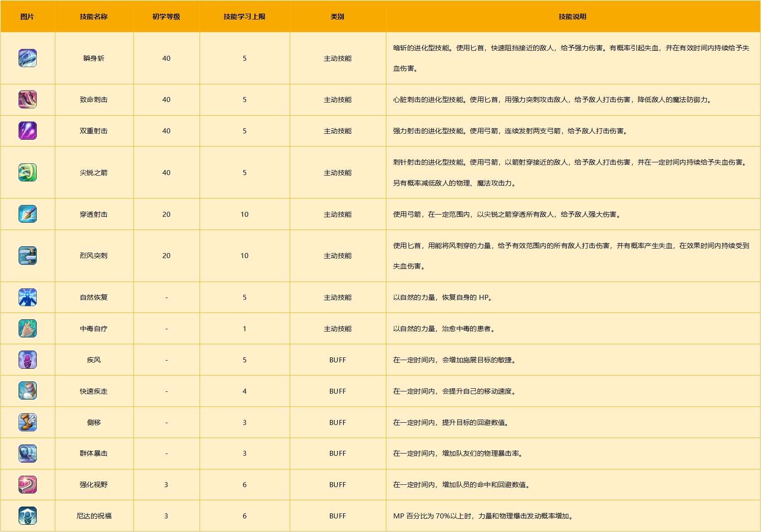Image resolution: width=761 pixels, height=532 pixels.
Task: Click the 强化视野 pink skill icon
Action: pyautogui.click(x=28, y=484)
